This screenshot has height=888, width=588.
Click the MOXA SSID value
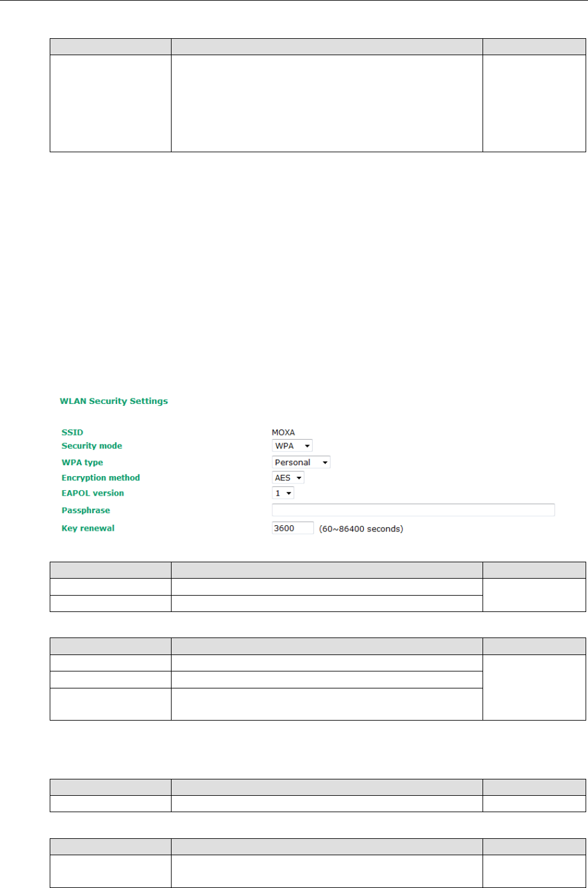click(x=283, y=432)
